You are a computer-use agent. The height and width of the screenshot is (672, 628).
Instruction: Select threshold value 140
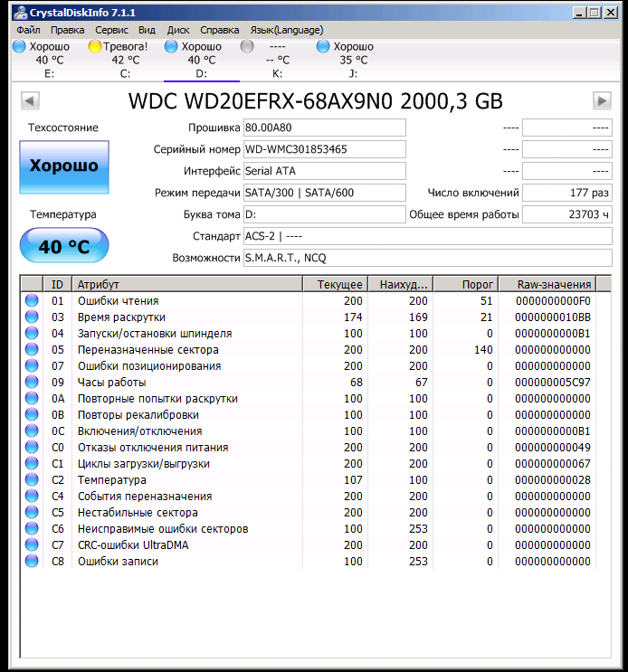(483, 350)
